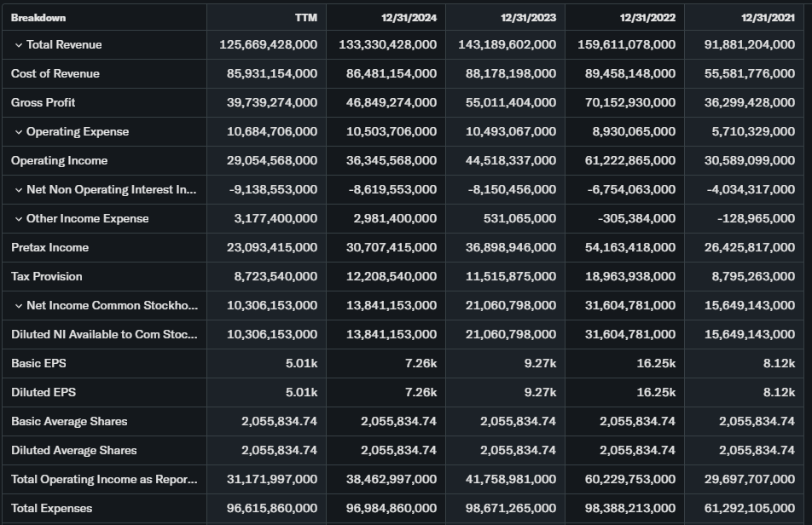Select the 12/31/2023 column header

(529, 17)
